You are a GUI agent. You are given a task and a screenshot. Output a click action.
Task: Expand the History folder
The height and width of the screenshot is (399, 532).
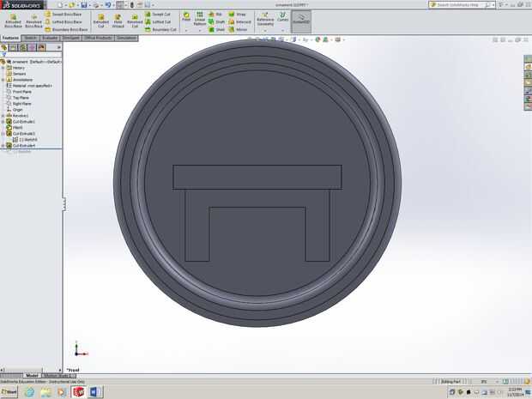point(3,68)
